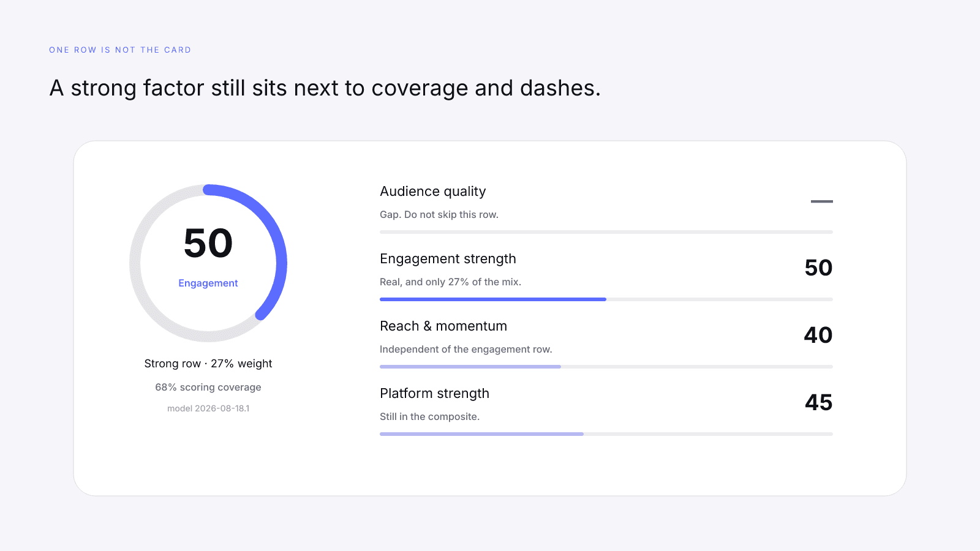
Task: Click 'Independent of the engagement row.' note
Action: coord(466,350)
